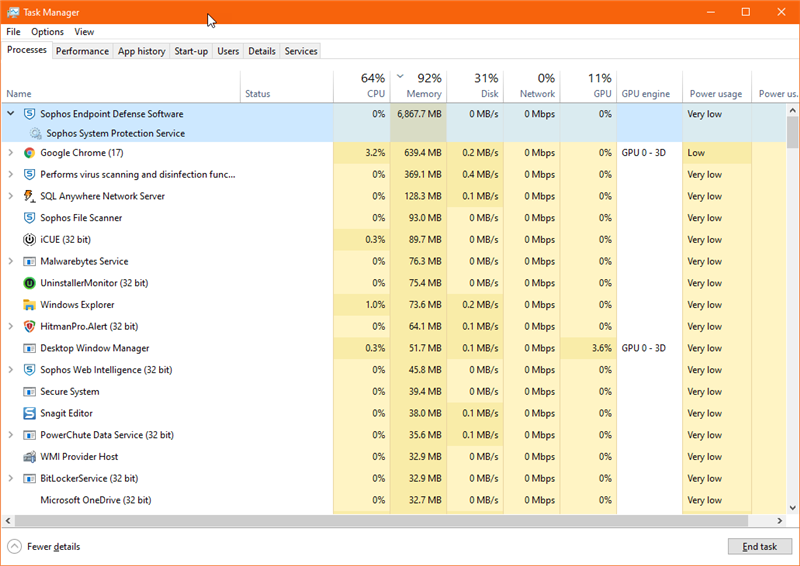Go to the Services tab
Screen dimensions: 800x566
tap(301, 51)
